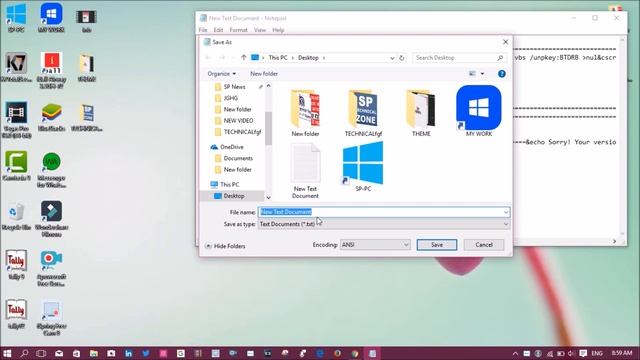640x360 pixels.
Task: Click the navigation pane vertical scrollbar
Action: tap(268, 129)
